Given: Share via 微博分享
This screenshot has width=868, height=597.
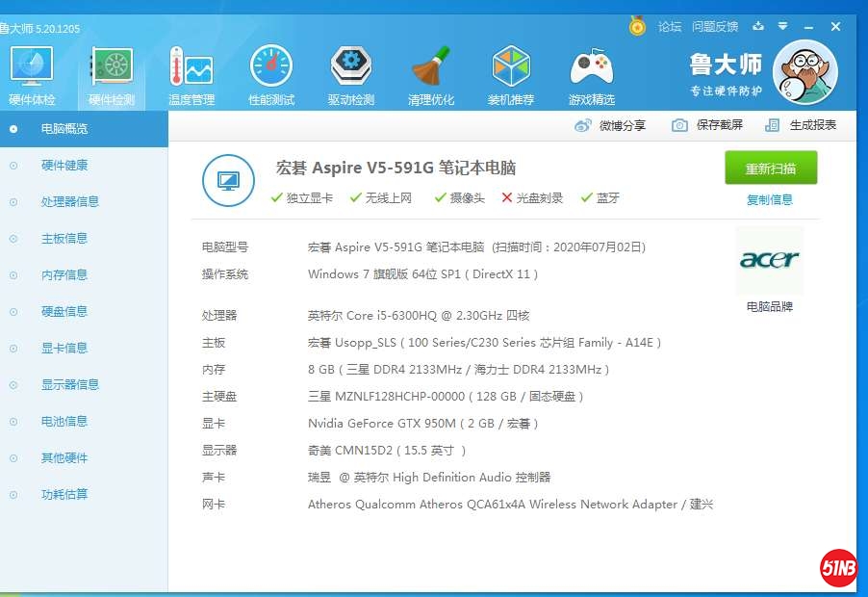Looking at the screenshot, I should (610, 125).
